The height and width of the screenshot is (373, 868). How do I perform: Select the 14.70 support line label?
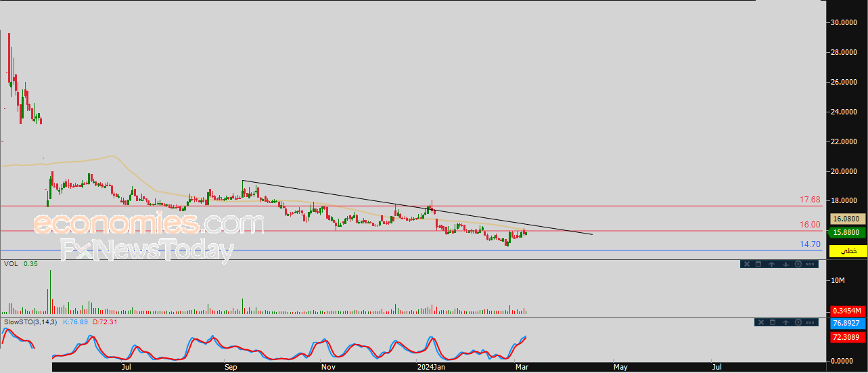click(810, 244)
